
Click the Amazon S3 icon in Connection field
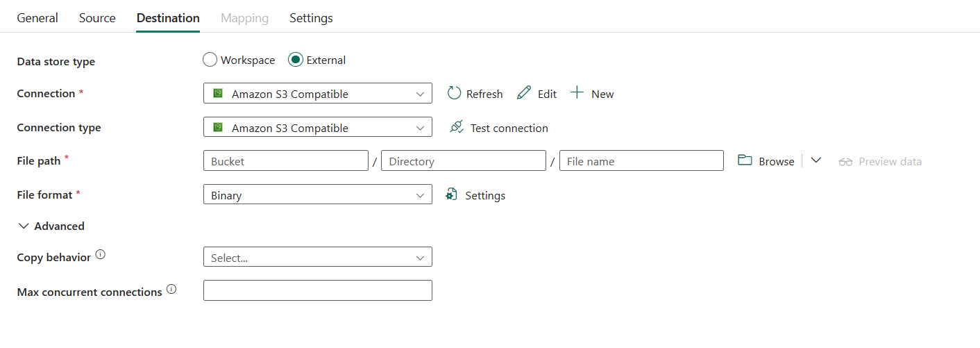click(218, 93)
